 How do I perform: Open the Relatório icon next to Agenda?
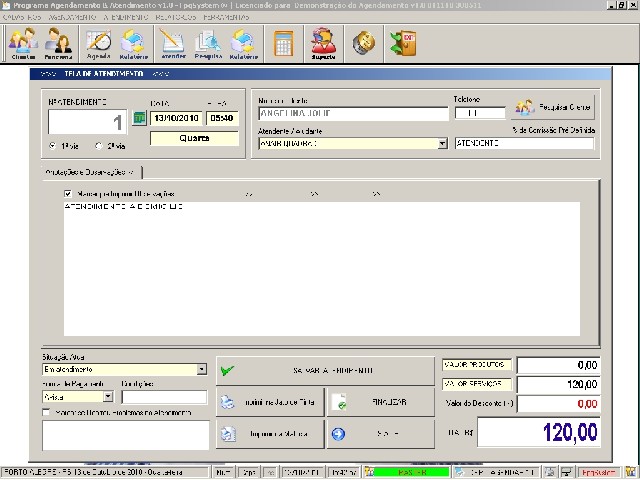133,43
